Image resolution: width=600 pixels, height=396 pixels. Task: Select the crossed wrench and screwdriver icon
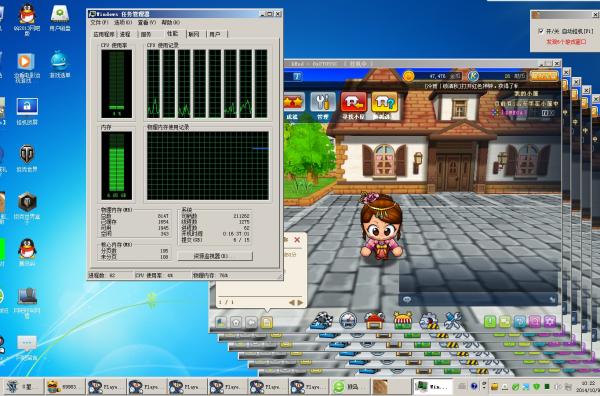pyautogui.click(x=453, y=321)
